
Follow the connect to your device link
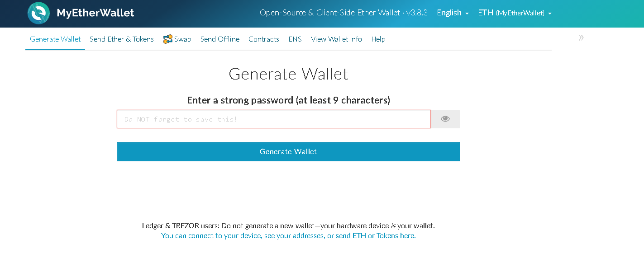pos(288,236)
